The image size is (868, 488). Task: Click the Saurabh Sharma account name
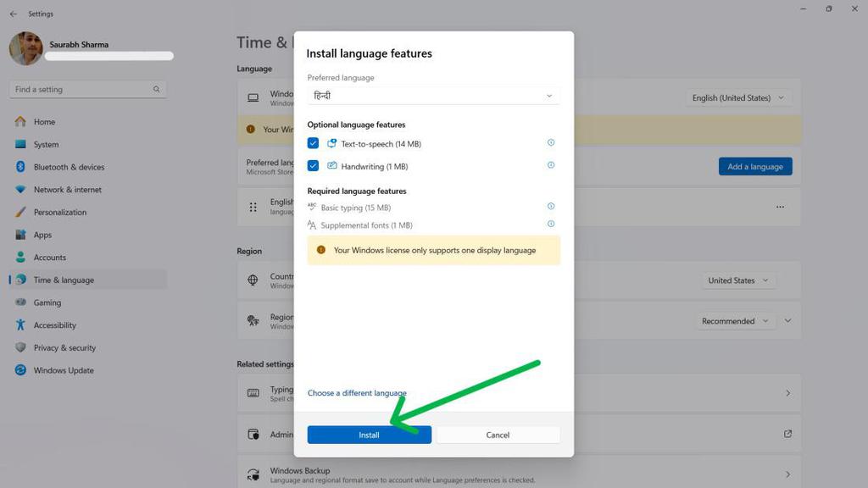[x=79, y=44]
